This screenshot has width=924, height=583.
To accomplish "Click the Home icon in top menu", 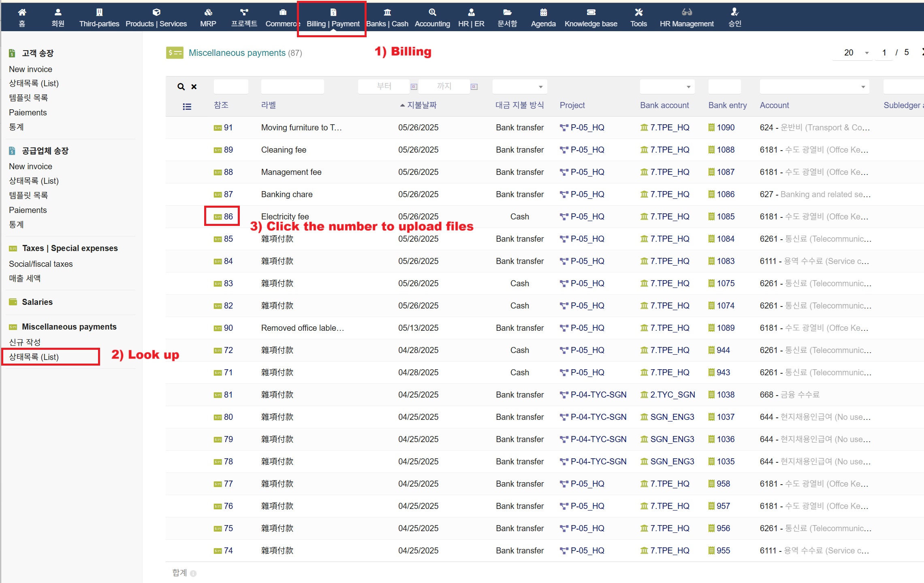I will click(22, 12).
